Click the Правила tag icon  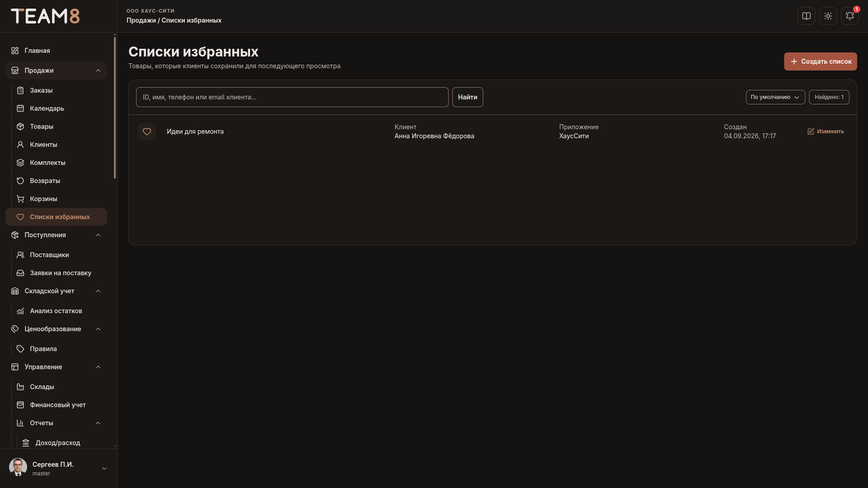click(x=20, y=349)
